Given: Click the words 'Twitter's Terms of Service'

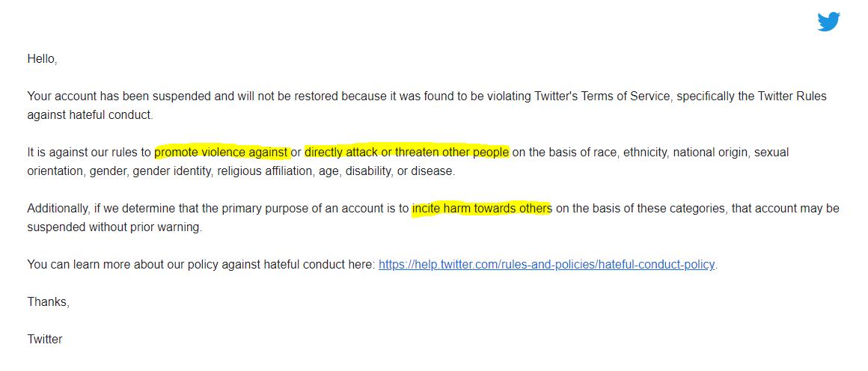Looking at the screenshot, I should click(602, 96).
